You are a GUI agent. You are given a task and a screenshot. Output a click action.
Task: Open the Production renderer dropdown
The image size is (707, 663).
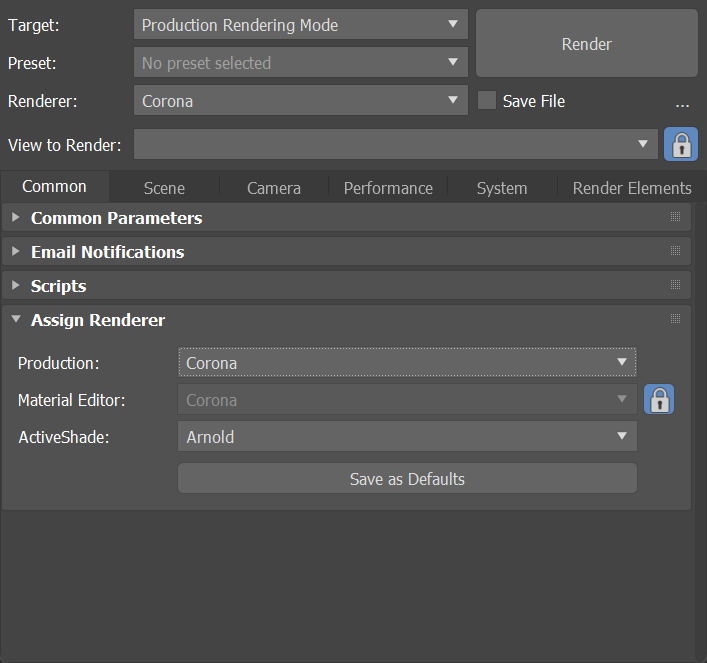[407, 362]
